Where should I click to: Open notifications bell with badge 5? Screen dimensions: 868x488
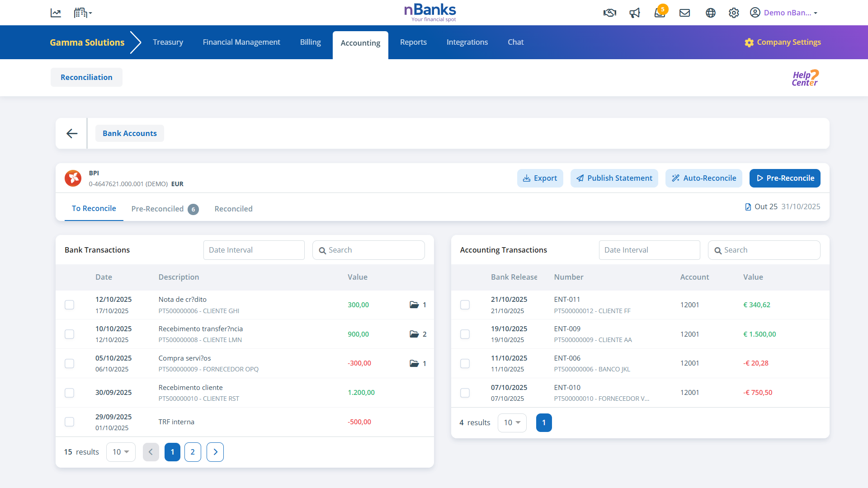coord(660,13)
